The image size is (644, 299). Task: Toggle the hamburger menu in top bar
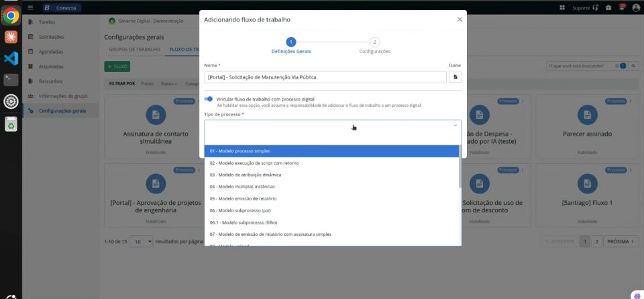click(30, 7)
